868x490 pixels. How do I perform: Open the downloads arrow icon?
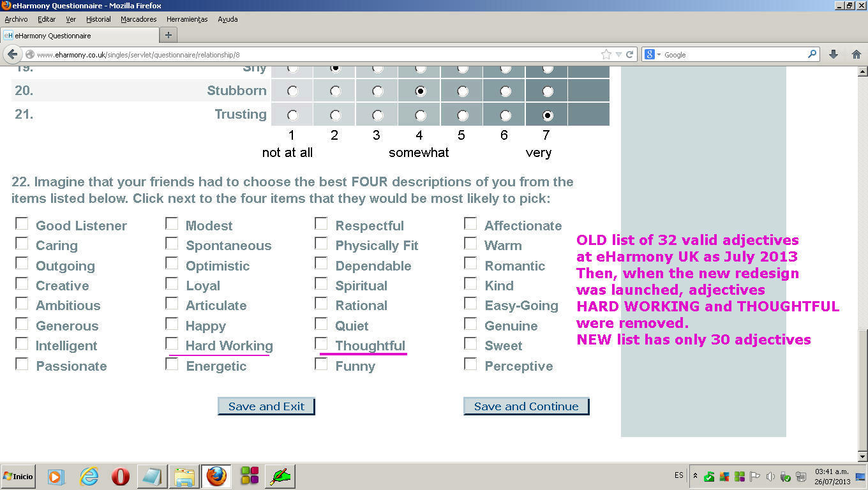tap(834, 55)
